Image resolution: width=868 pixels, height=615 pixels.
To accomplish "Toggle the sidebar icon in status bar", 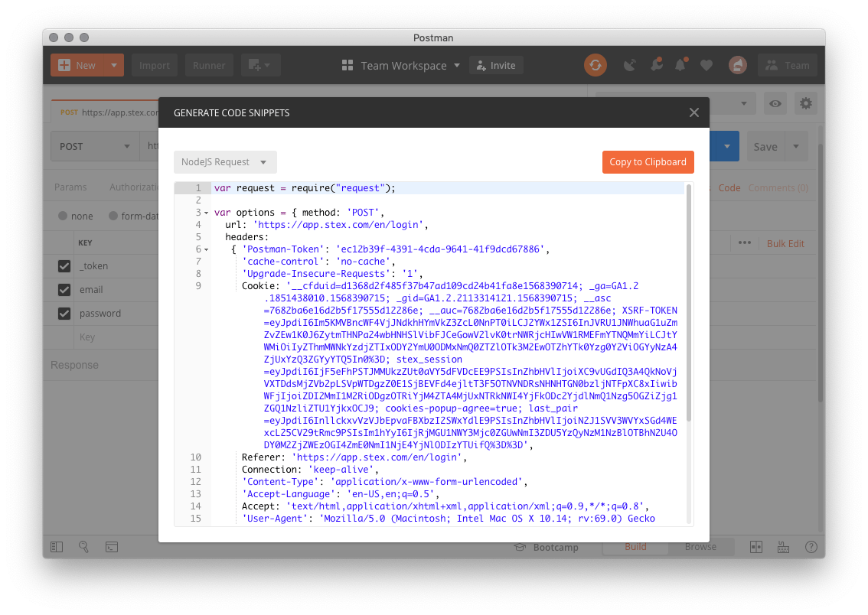I will pos(57,547).
